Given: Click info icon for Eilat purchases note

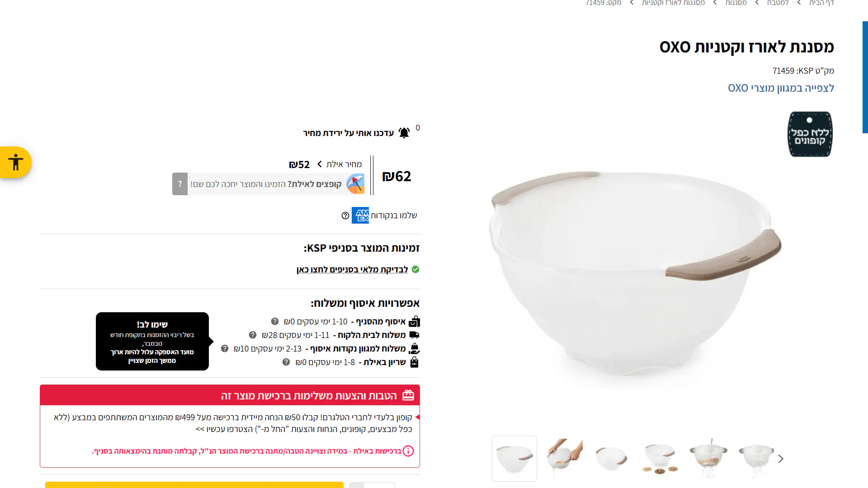Looking at the screenshot, I should [x=408, y=451].
